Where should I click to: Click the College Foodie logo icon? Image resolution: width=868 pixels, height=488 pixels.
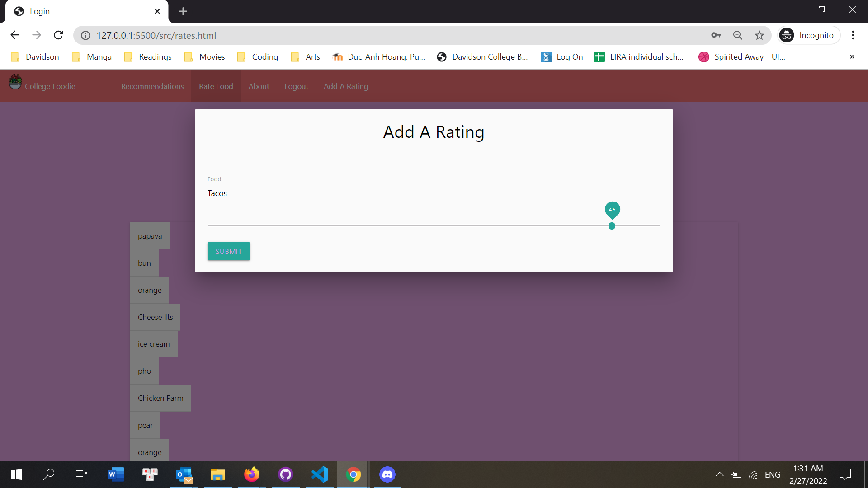15,82
